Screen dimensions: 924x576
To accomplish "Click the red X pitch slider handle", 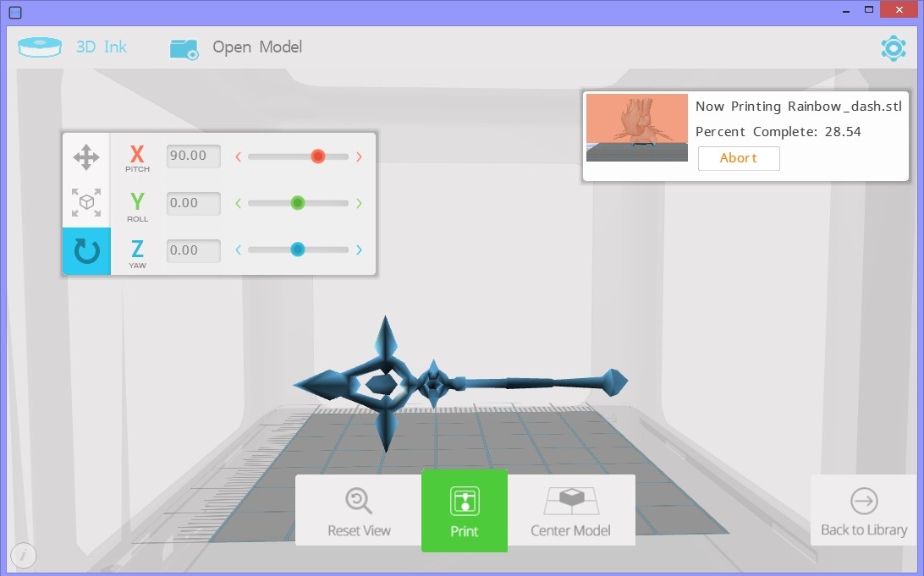I will pyautogui.click(x=318, y=156).
